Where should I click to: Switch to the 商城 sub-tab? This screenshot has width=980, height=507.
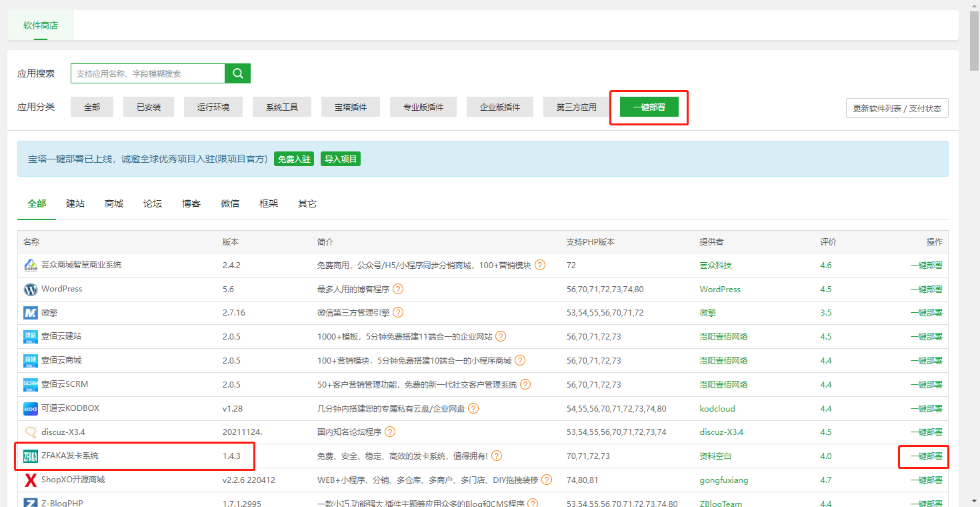pos(114,203)
